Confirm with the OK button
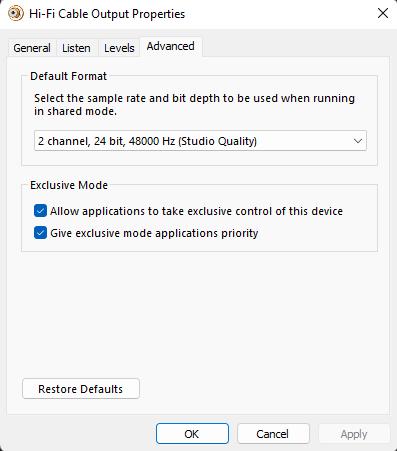The height and width of the screenshot is (451, 397). [x=192, y=434]
